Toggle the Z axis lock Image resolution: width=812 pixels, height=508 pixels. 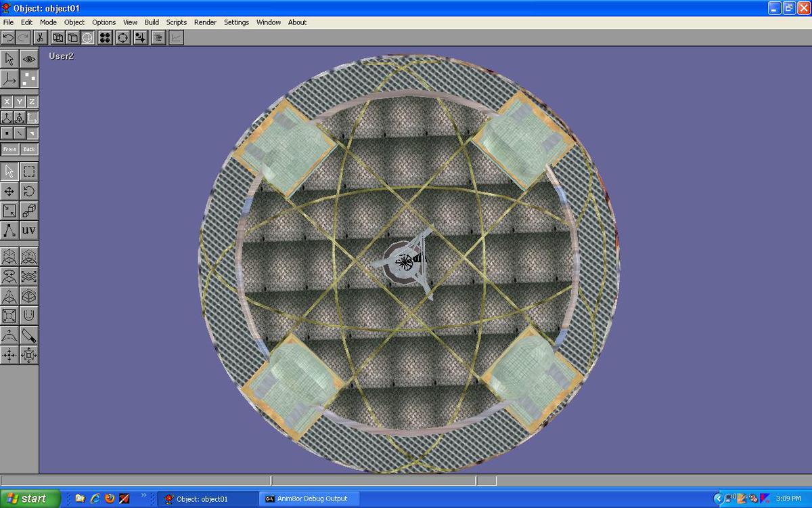32,102
